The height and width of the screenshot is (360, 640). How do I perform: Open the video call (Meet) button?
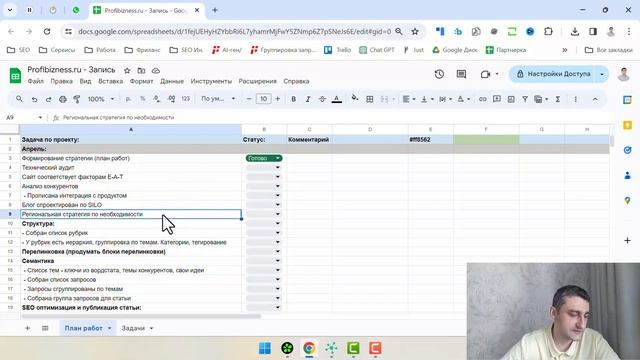coord(485,74)
